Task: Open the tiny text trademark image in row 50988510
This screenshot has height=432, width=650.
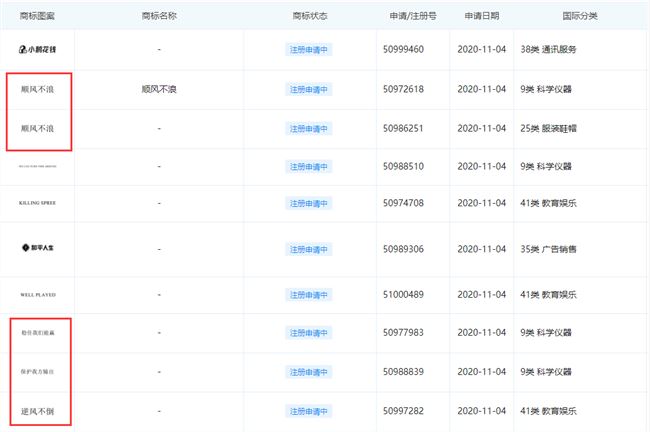Action: pyautogui.click(x=37, y=166)
